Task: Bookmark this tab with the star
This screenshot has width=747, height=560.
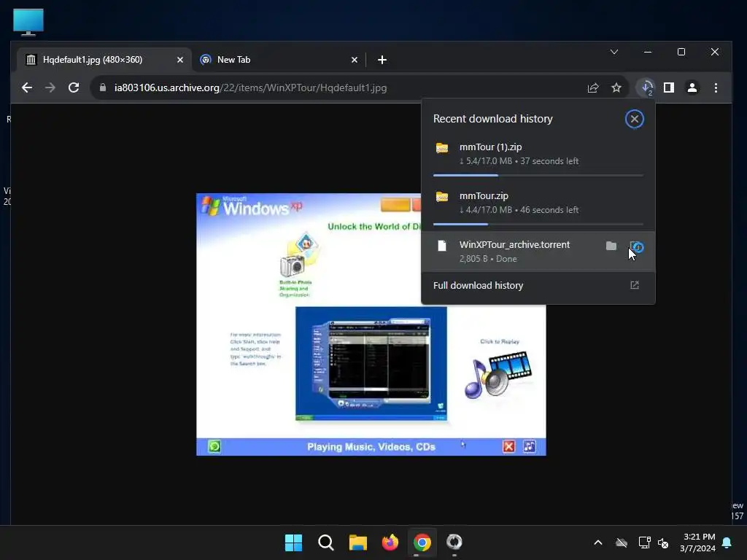Action: pyautogui.click(x=616, y=87)
